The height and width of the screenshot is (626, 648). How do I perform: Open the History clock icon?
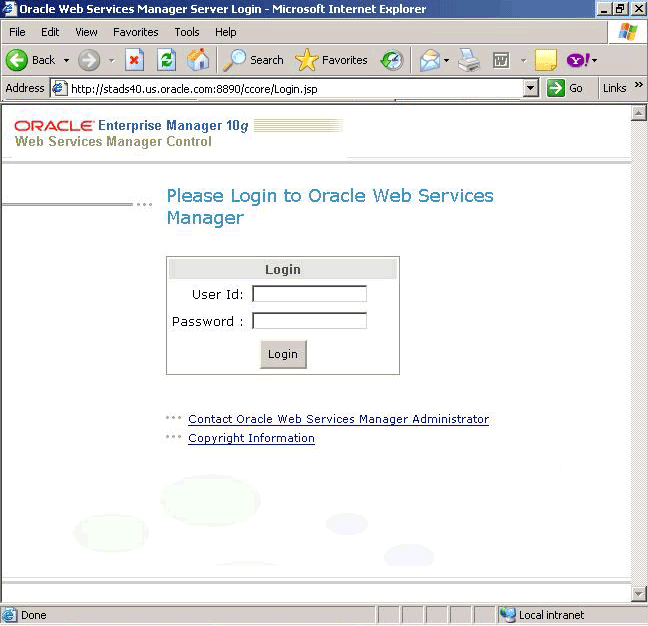[392, 60]
